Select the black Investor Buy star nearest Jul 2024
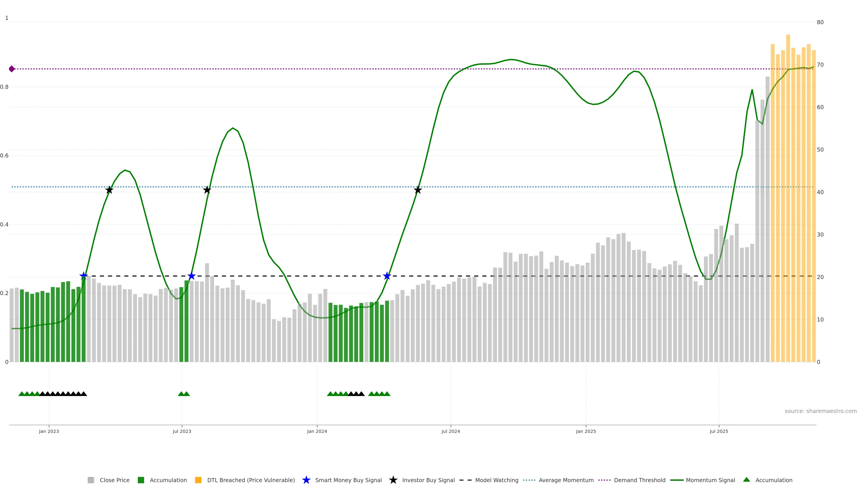 417,190
